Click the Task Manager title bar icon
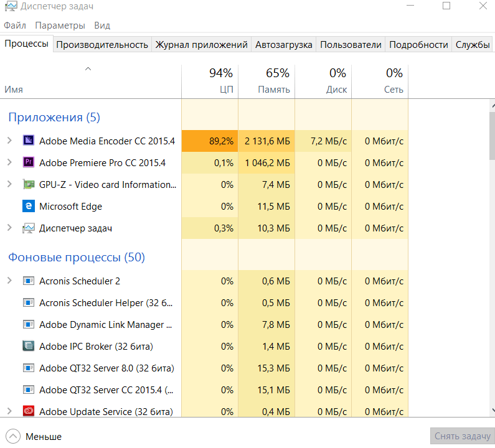Image resolution: width=495 pixels, height=448 pixels. (11, 6)
